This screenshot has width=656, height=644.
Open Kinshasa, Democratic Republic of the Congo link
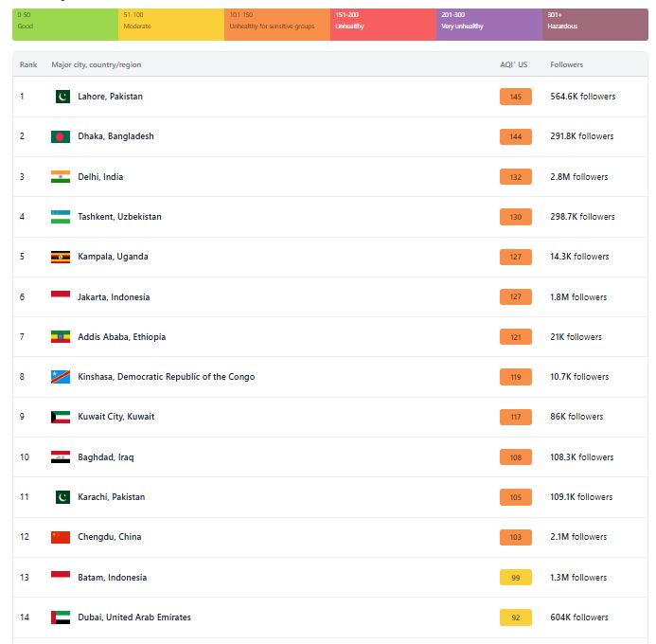coord(166,377)
